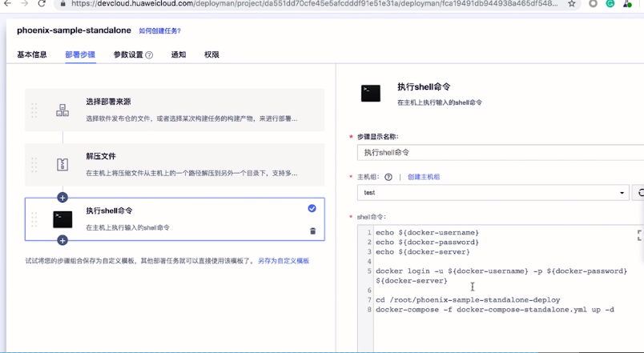Image resolution: width=644 pixels, height=353 pixels.
Task: Open the 参数设置 tab
Action: [x=128, y=54]
